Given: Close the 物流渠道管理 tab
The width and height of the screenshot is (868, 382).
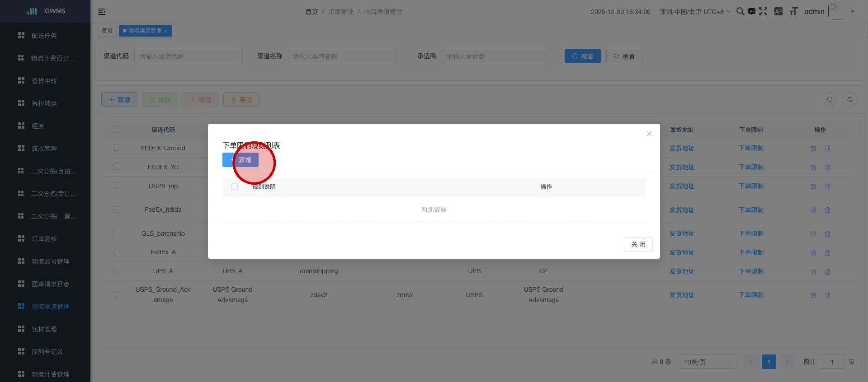Looking at the screenshot, I should tap(165, 31).
